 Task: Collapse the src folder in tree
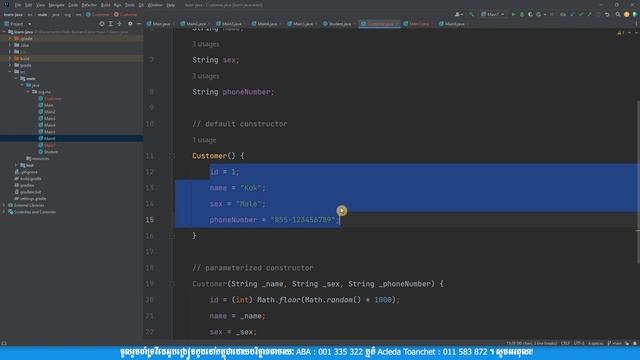[x=11, y=72]
